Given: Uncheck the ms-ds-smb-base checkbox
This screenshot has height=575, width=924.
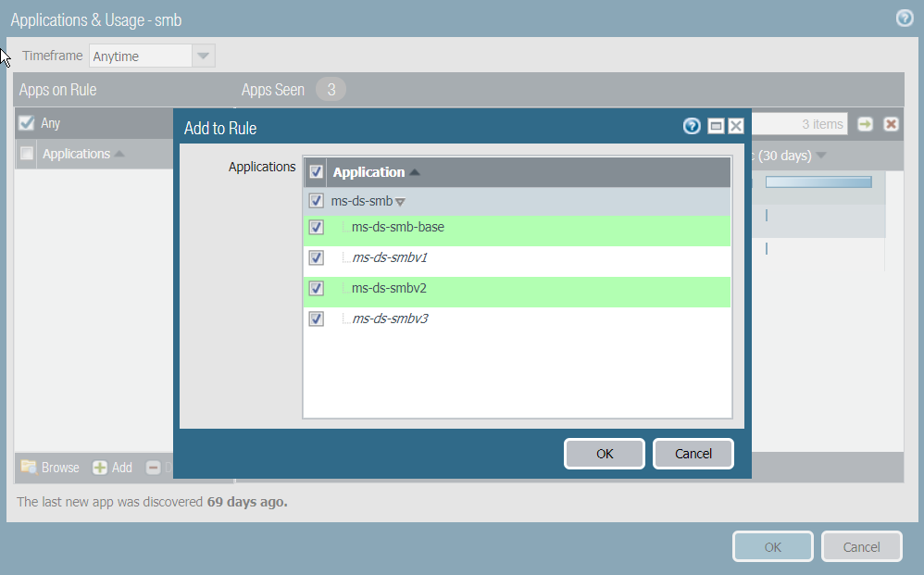Looking at the screenshot, I should click(317, 227).
